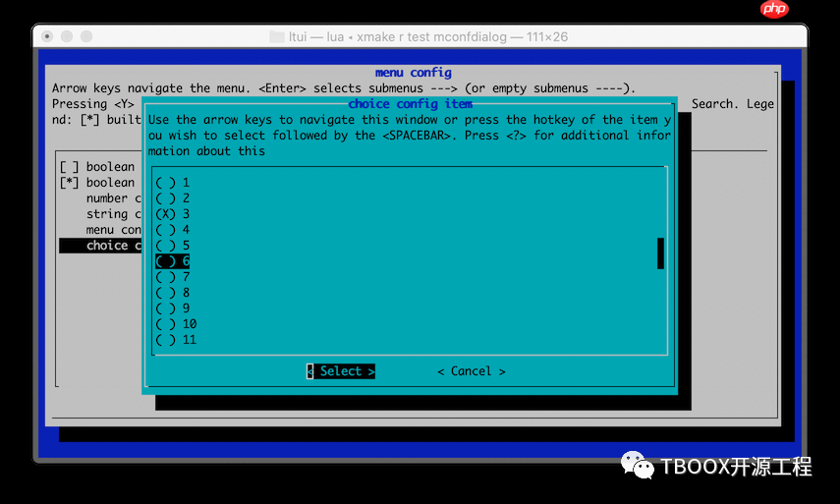This screenshot has width=840, height=504.
Task: Pick the highlighted option 6
Action: [173, 260]
